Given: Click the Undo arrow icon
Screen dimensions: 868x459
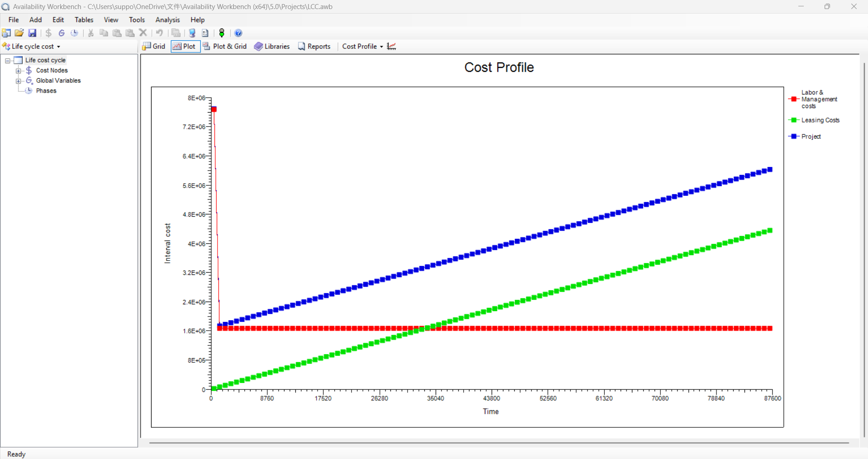Looking at the screenshot, I should pyautogui.click(x=159, y=33).
